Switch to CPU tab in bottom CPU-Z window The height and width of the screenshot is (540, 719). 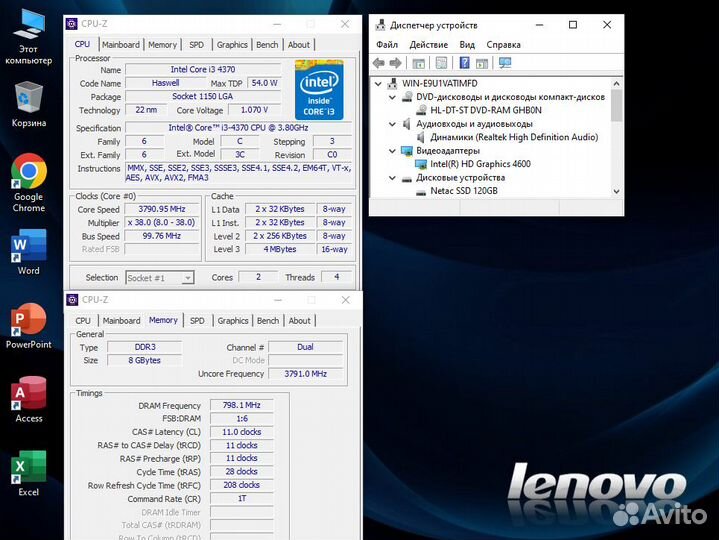83,321
